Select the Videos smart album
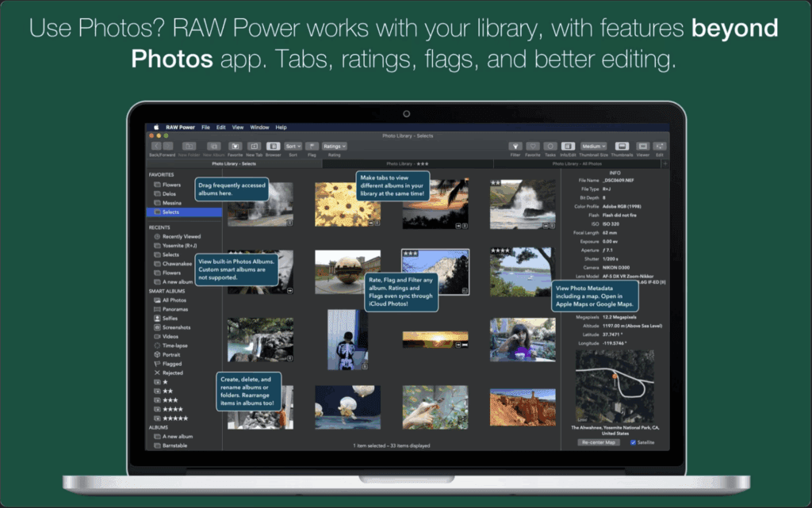The image size is (812, 508). (x=167, y=336)
